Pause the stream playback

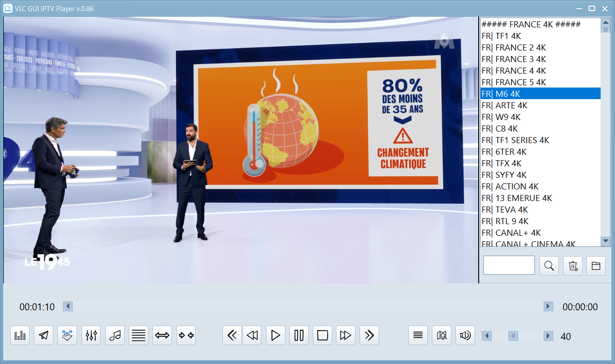[299, 335]
